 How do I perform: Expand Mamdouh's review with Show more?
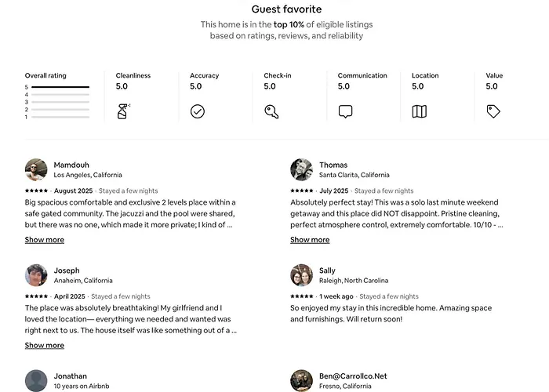tap(45, 240)
